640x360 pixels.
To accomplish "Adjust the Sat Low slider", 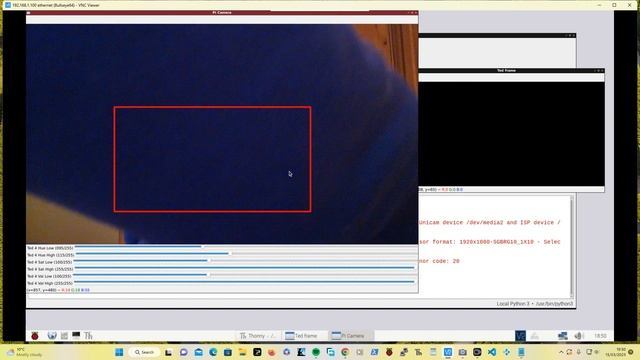I will pyautogui.click(x=245, y=261).
